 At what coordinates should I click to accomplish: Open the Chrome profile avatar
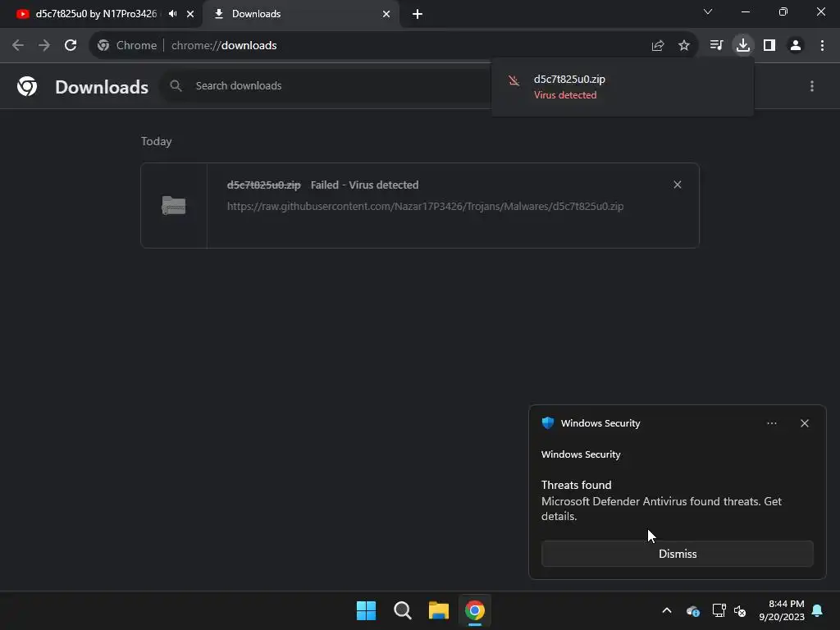click(x=796, y=46)
